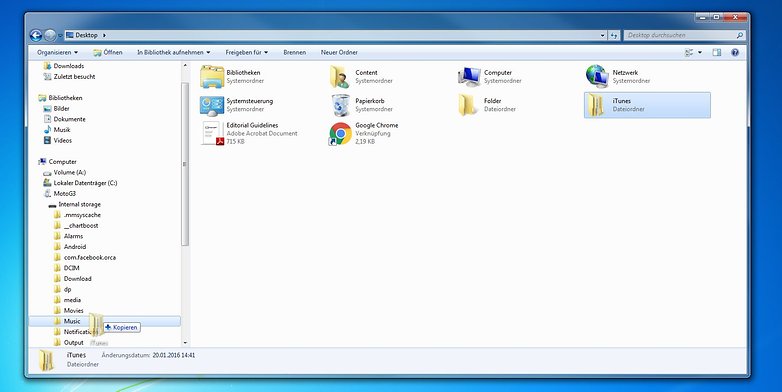Viewport: 782px width, 392px height.
Task: Click Änderungsdatum value 20.01.2016 14:41
Action: pyautogui.click(x=174, y=356)
